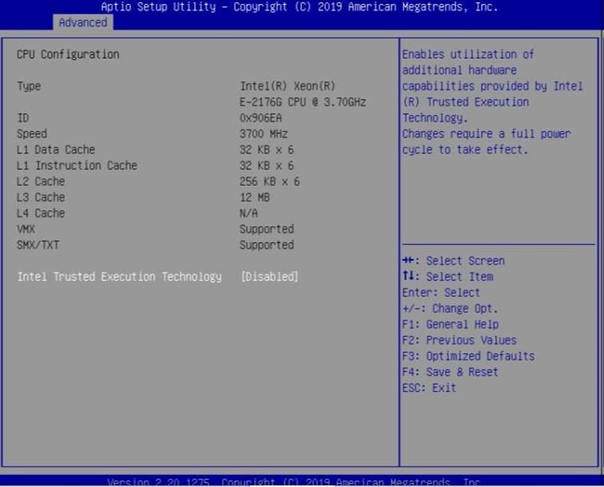Screen dimensions: 604x487
Task: Click the SMX/TXT Supported value
Action: coord(267,245)
